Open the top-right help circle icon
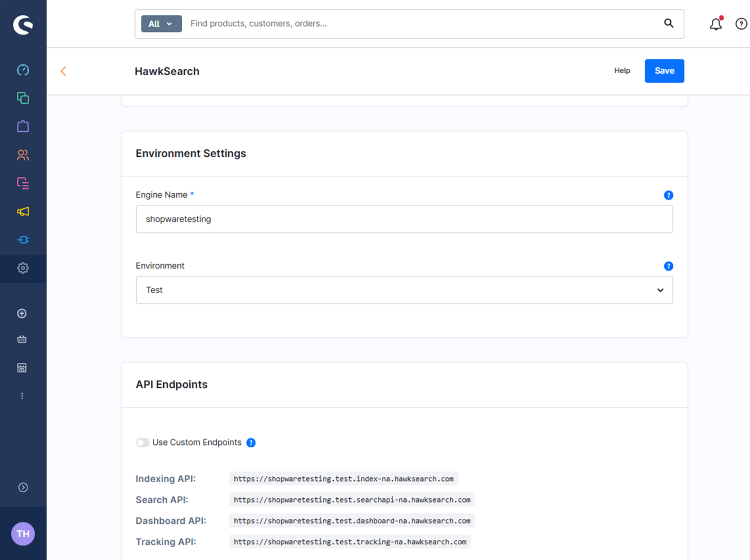750x560 pixels. point(741,24)
